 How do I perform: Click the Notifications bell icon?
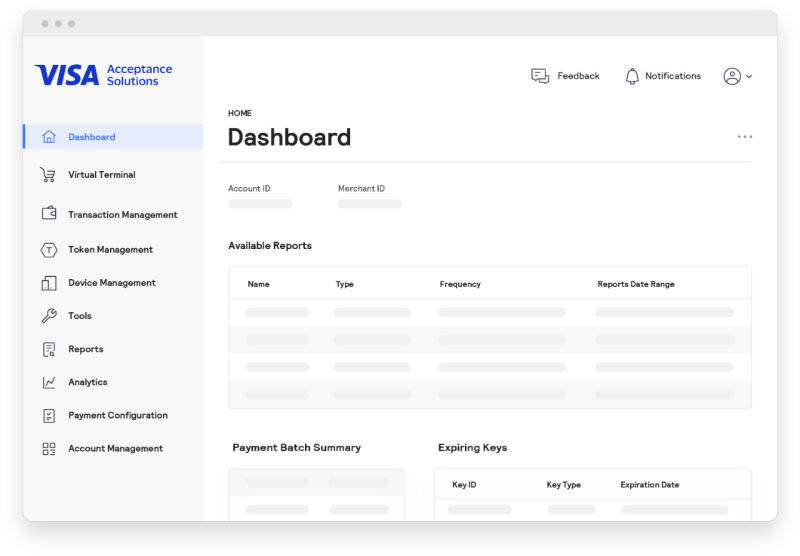click(631, 76)
